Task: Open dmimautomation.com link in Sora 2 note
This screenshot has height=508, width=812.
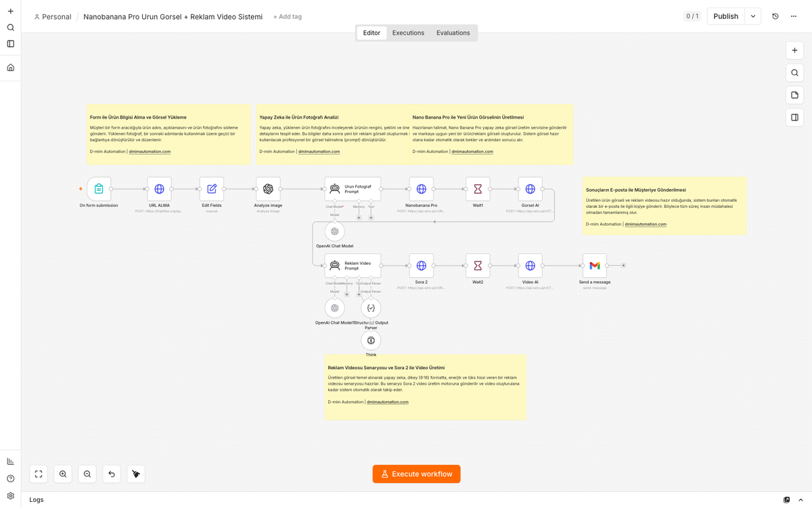Action: (387, 402)
